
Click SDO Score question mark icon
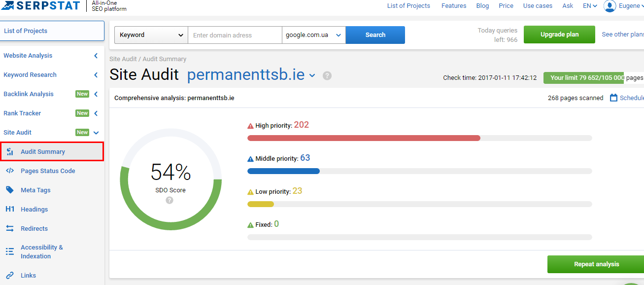(169, 200)
